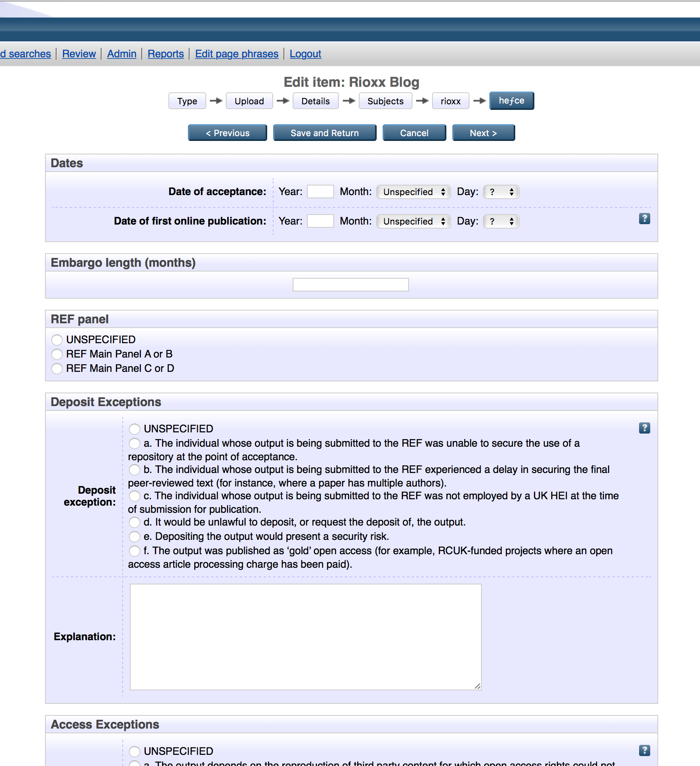
Task: Switch to the rioxx stage tab
Action: pyautogui.click(x=450, y=101)
